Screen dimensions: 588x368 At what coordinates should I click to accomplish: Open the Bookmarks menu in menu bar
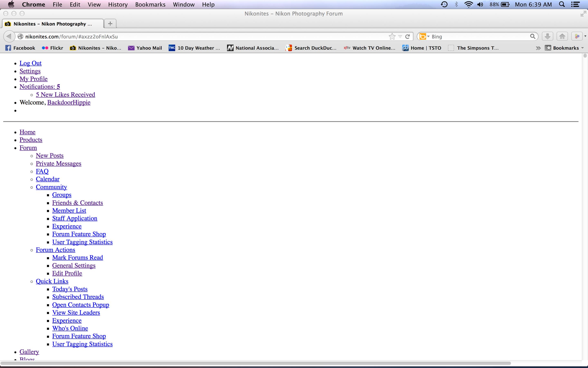tap(150, 4)
